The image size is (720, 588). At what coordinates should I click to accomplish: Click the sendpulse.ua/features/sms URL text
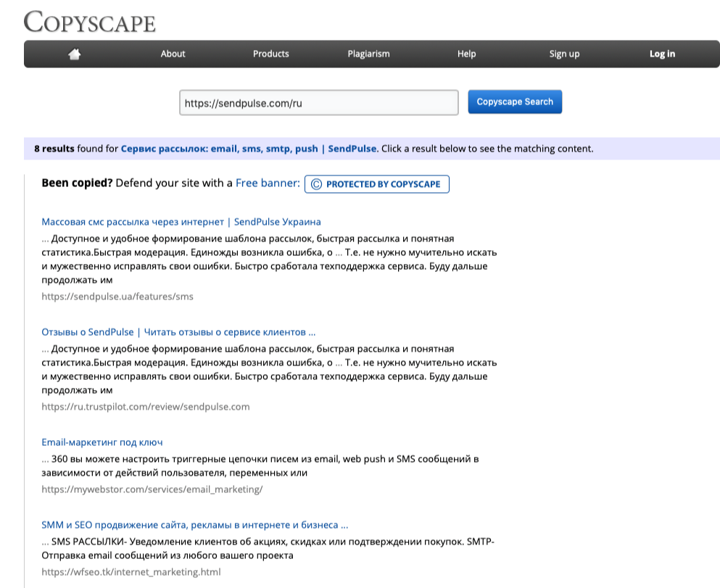click(117, 297)
